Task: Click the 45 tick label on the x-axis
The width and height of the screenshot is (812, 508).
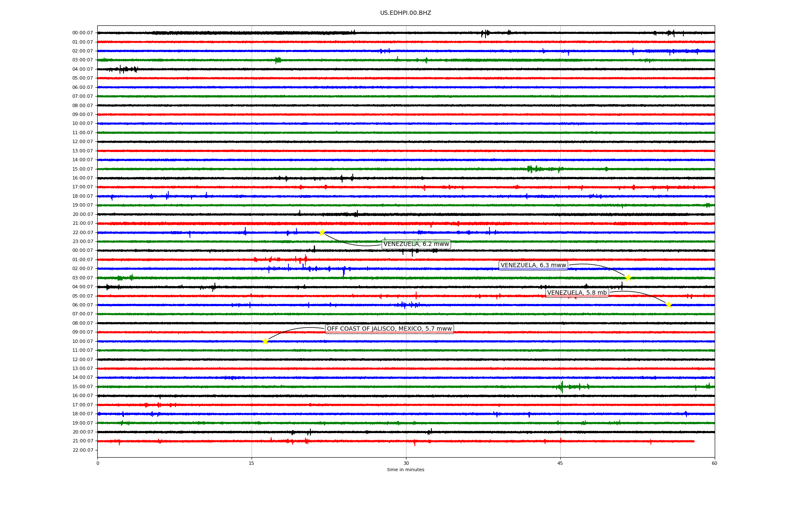Action: click(x=560, y=463)
